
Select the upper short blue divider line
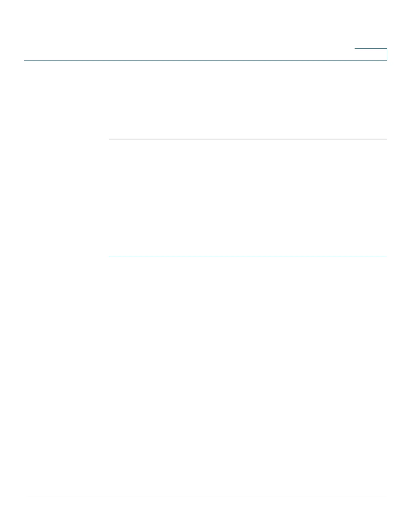248,139
